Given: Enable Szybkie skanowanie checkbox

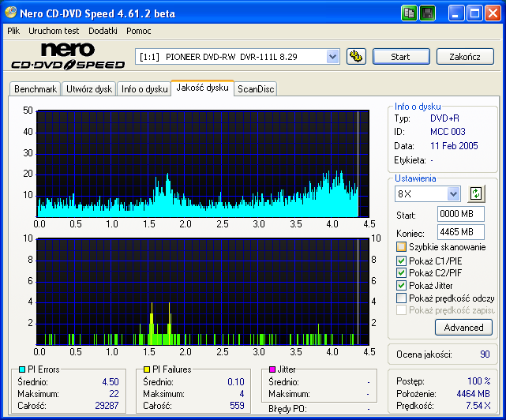Looking at the screenshot, I should (x=401, y=247).
